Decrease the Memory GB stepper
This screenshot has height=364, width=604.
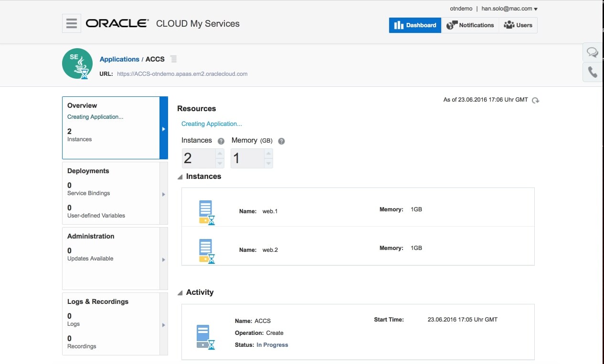268,163
